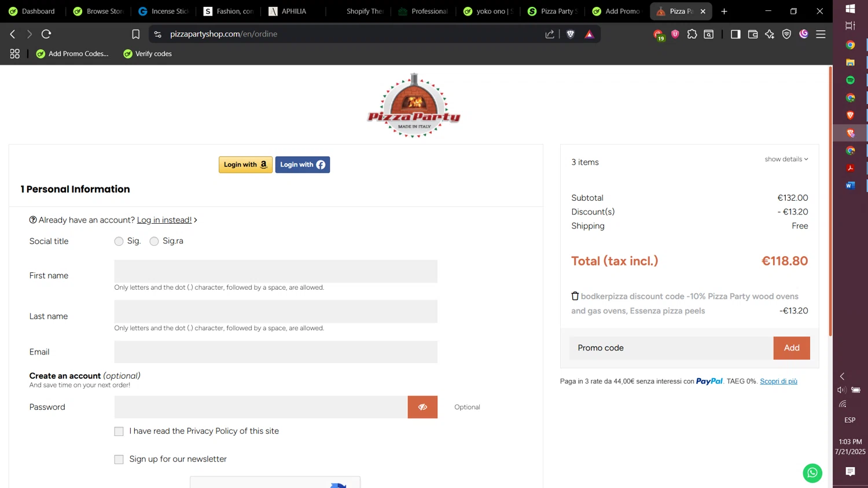The height and width of the screenshot is (488, 868).
Task: Select Sig.ra social title
Action: point(154,241)
